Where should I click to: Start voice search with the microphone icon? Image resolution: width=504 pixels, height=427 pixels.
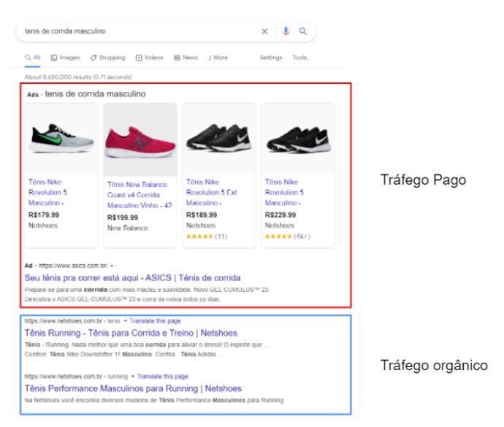[286, 31]
